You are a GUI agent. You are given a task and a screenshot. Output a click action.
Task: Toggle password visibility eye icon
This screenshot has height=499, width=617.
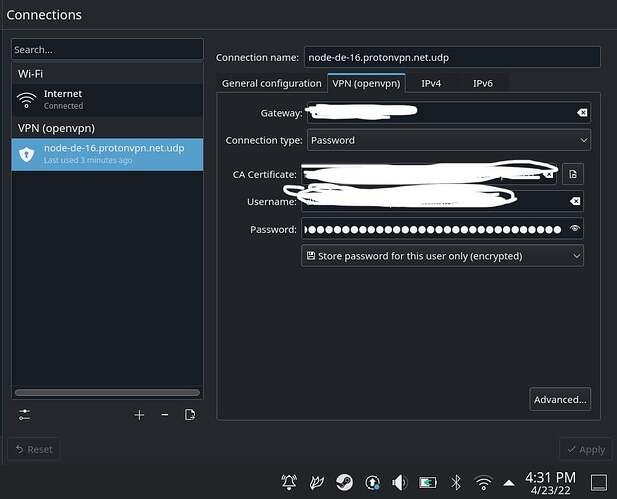[x=574, y=229]
